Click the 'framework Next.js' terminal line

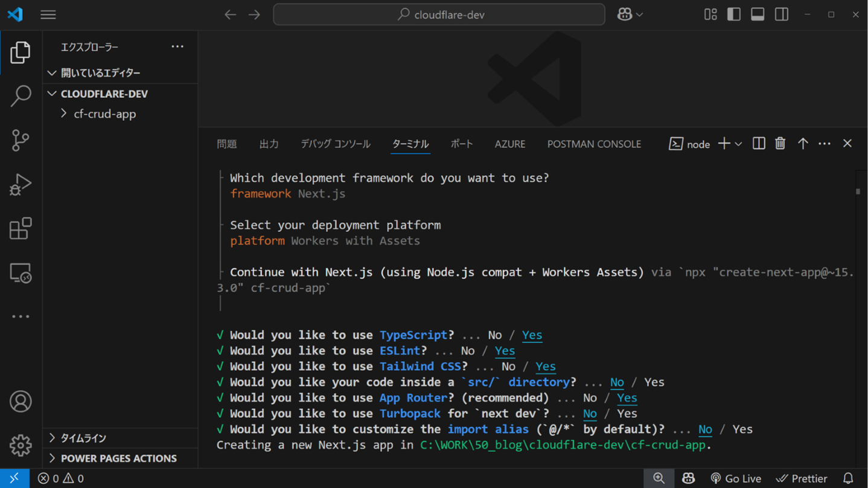pyautogui.click(x=288, y=194)
